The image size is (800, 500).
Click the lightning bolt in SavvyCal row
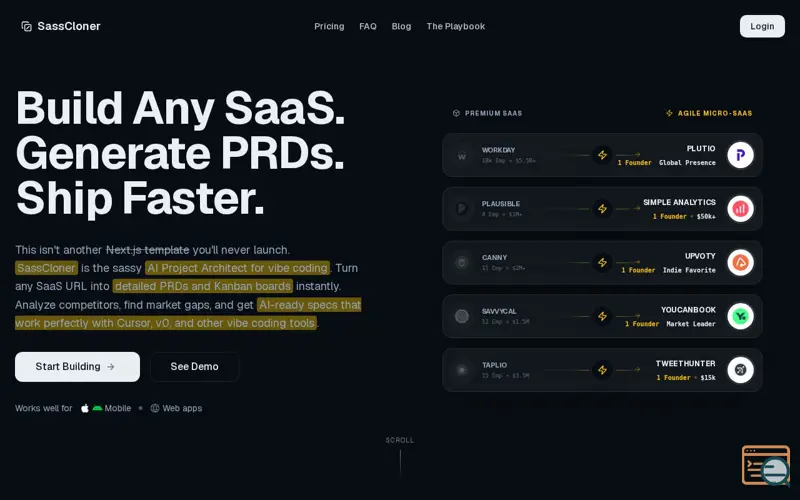pos(603,316)
